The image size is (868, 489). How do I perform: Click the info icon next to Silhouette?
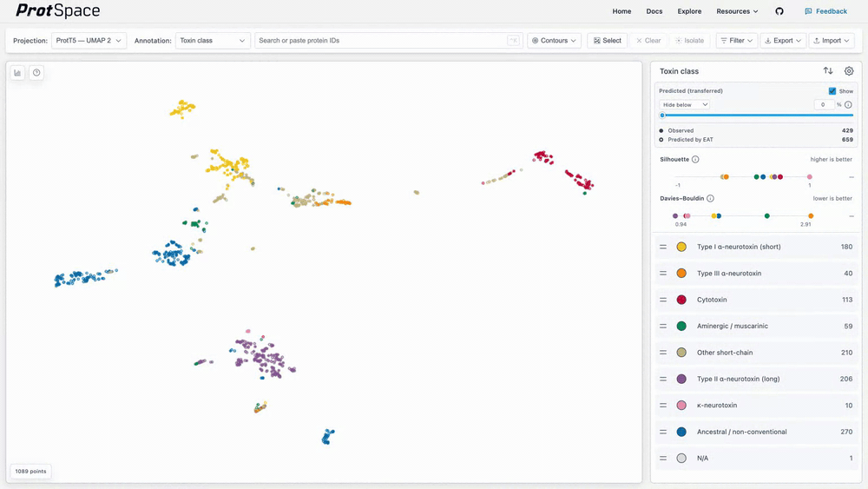(695, 160)
